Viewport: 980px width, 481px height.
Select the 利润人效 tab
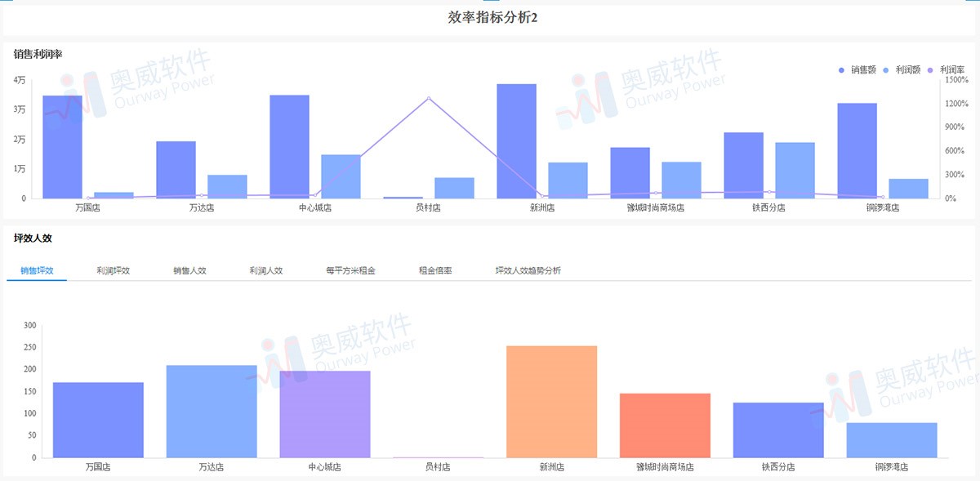(266, 269)
